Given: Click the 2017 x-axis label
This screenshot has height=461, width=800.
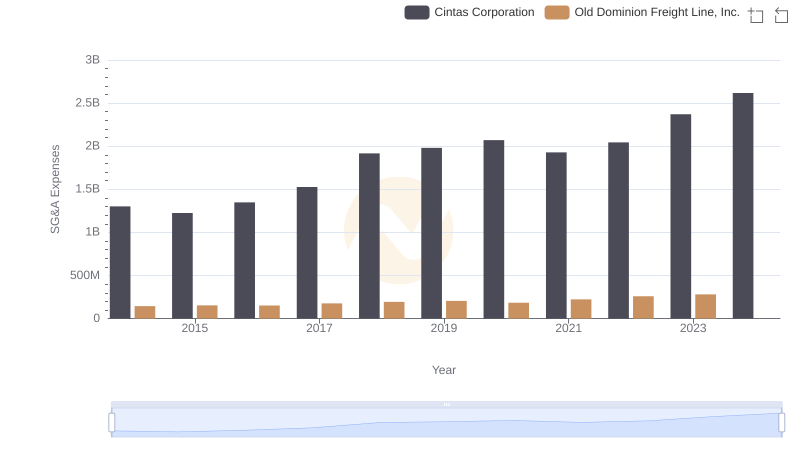Looking at the screenshot, I should pos(319,328).
